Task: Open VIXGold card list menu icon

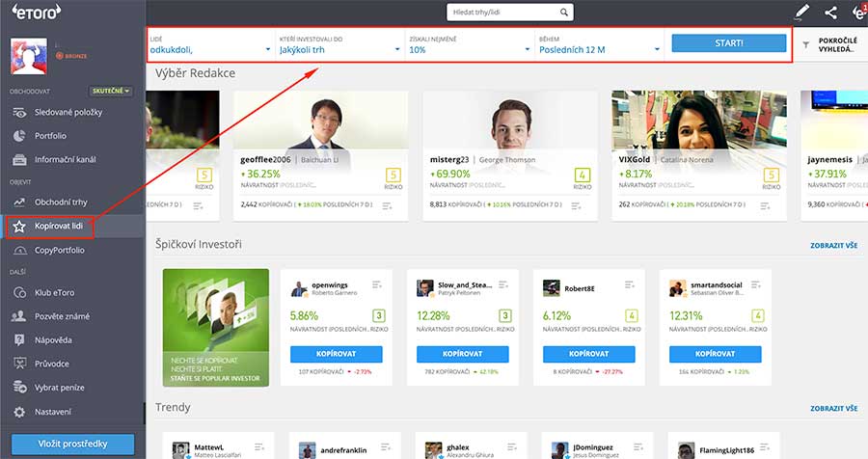Action: pyautogui.click(x=765, y=206)
